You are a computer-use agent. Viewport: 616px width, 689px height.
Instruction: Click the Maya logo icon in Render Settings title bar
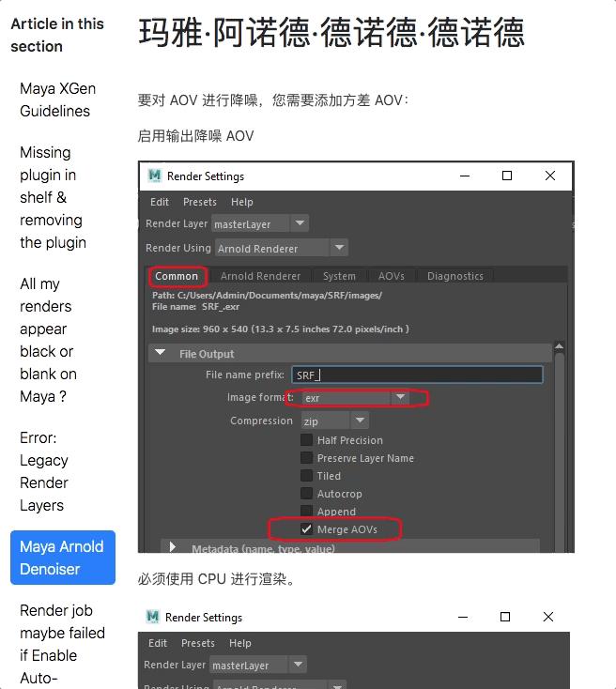pyautogui.click(x=154, y=176)
